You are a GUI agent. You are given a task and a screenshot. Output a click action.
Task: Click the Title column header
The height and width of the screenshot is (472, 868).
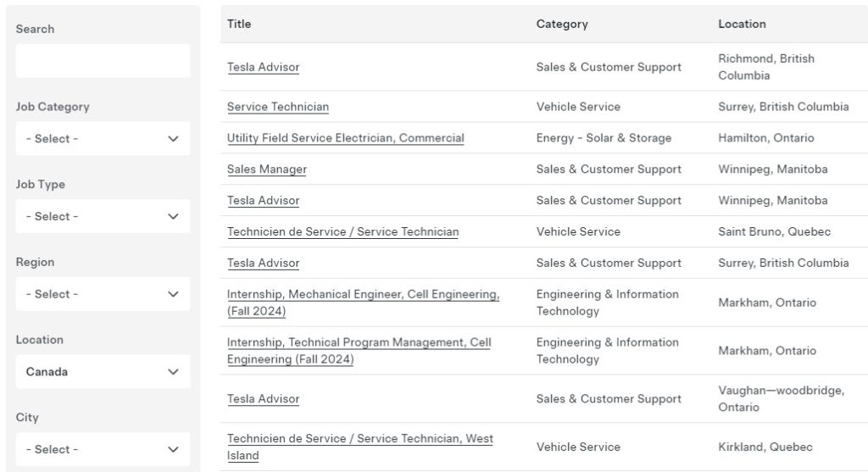(239, 25)
